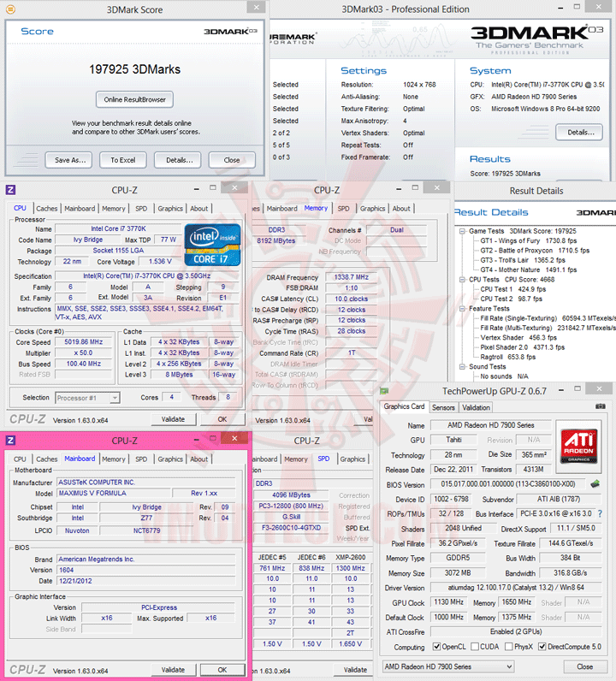616x681 pixels.
Task: Click Validate in the pink mainboard CPU-Z window
Action: [x=174, y=670]
